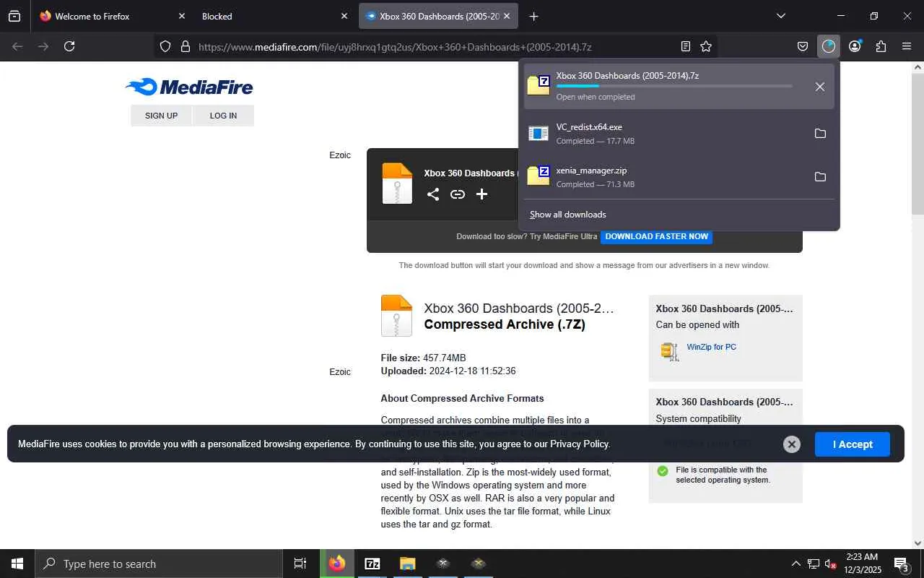Click DOWNLOAD FASTER NOW
The image size is (924, 578).
(657, 236)
